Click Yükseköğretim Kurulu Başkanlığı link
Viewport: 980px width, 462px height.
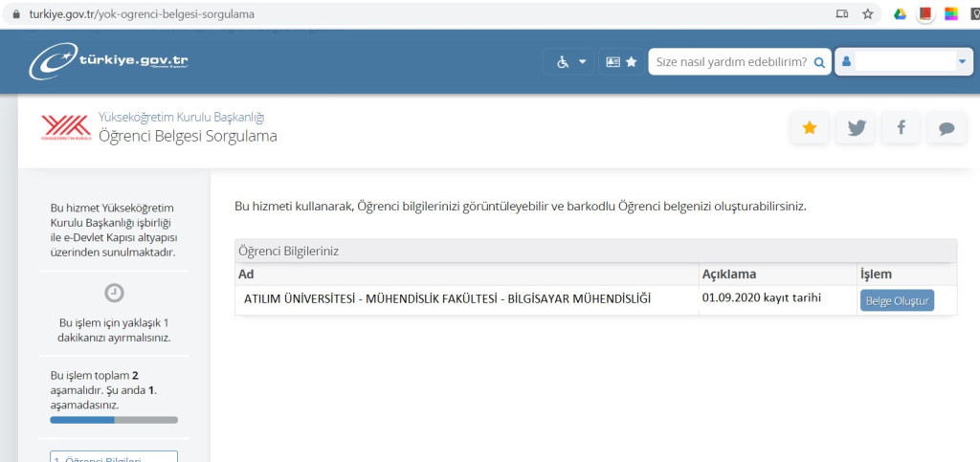click(181, 118)
